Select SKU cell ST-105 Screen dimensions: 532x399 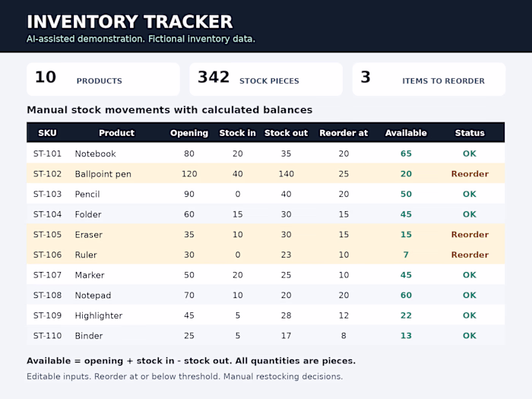47,234
